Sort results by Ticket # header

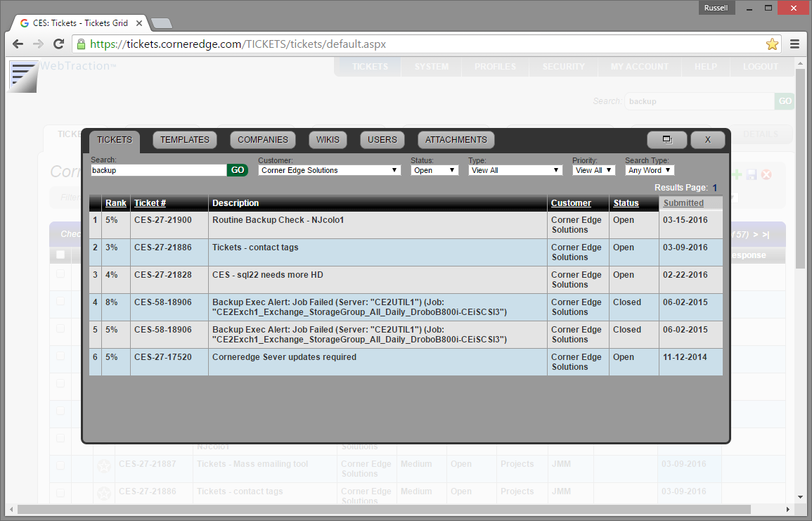[150, 203]
